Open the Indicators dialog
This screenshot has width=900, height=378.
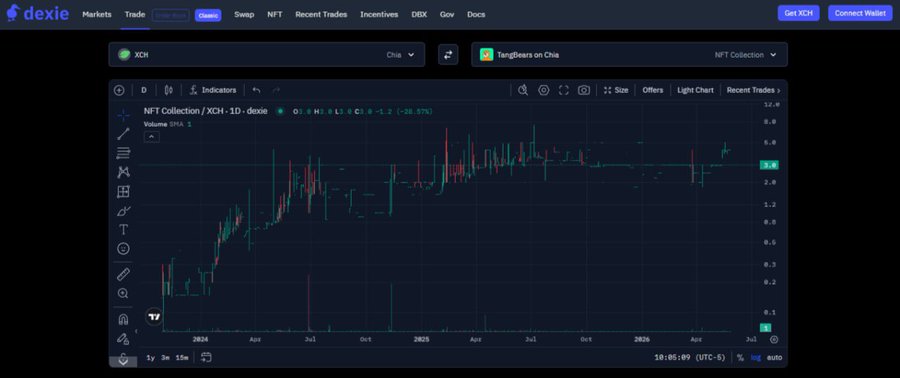coord(213,90)
